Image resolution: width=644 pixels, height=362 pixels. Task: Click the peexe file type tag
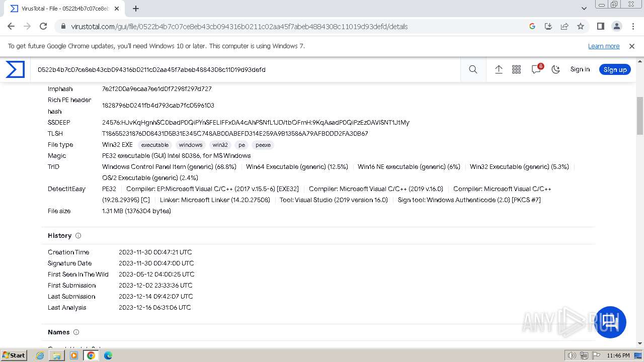click(263, 145)
